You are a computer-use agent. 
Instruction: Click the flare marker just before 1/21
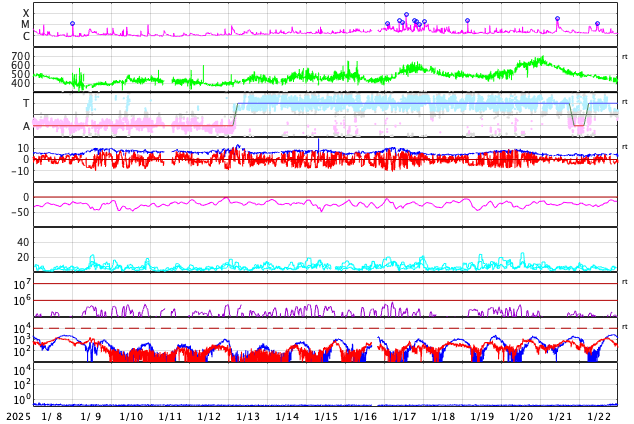coord(557,19)
